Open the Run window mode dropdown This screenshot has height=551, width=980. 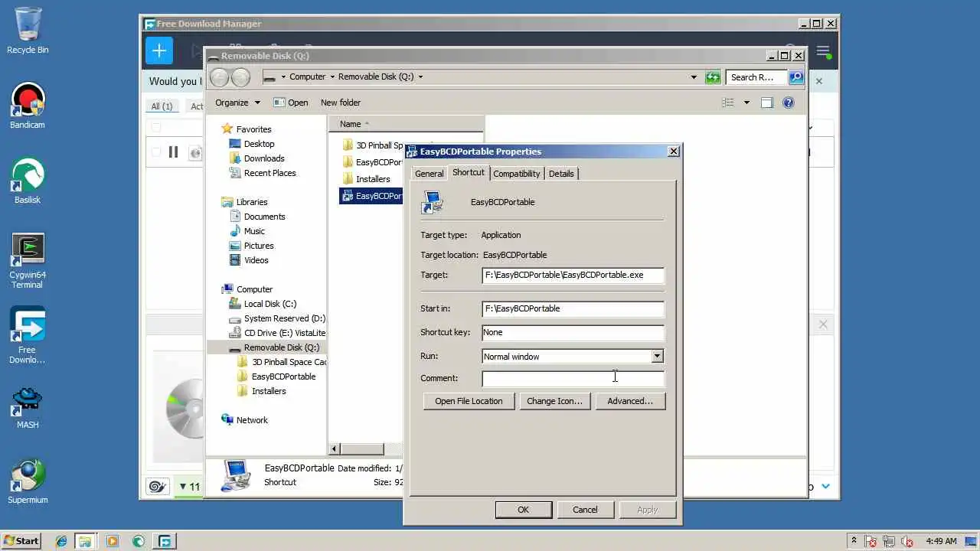pos(657,356)
